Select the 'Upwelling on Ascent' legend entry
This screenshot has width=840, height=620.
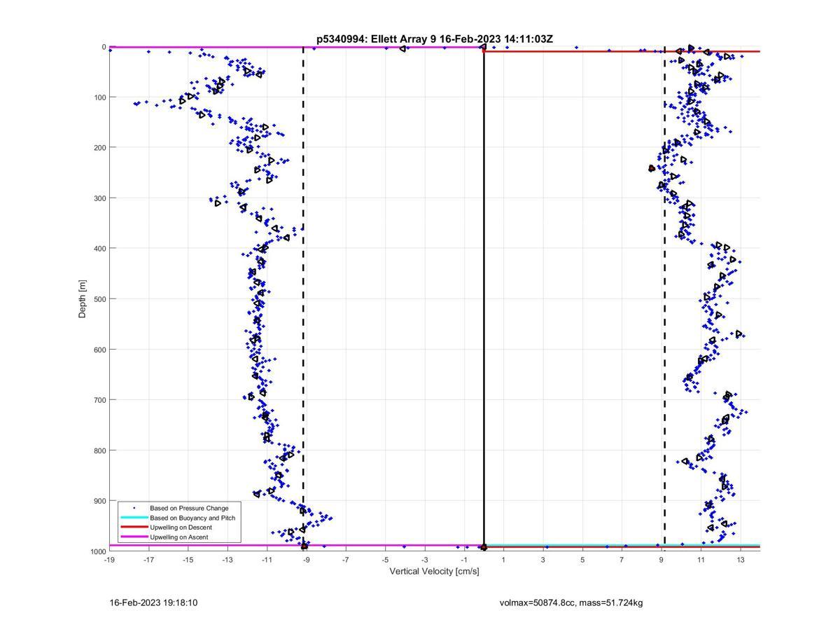(x=178, y=537)
